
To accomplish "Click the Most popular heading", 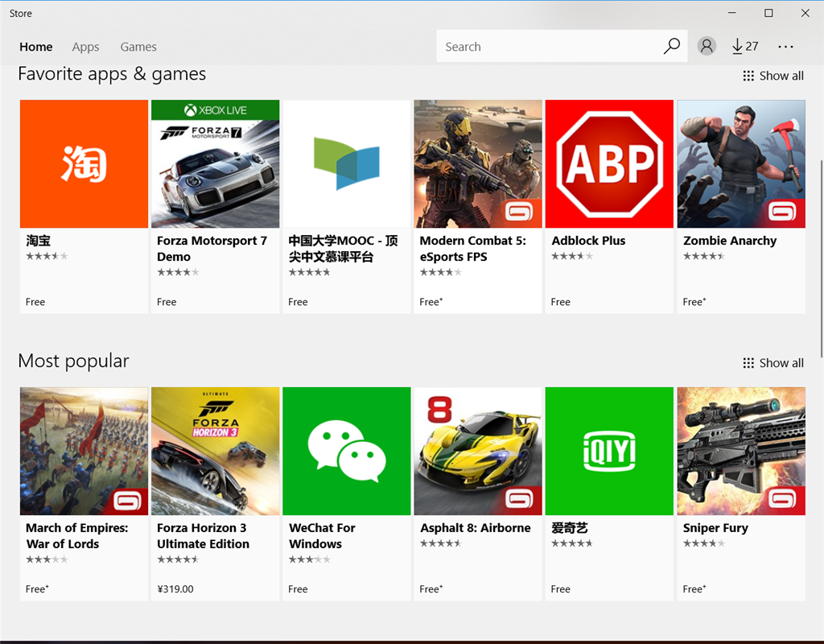I will (x=73, y=361).
